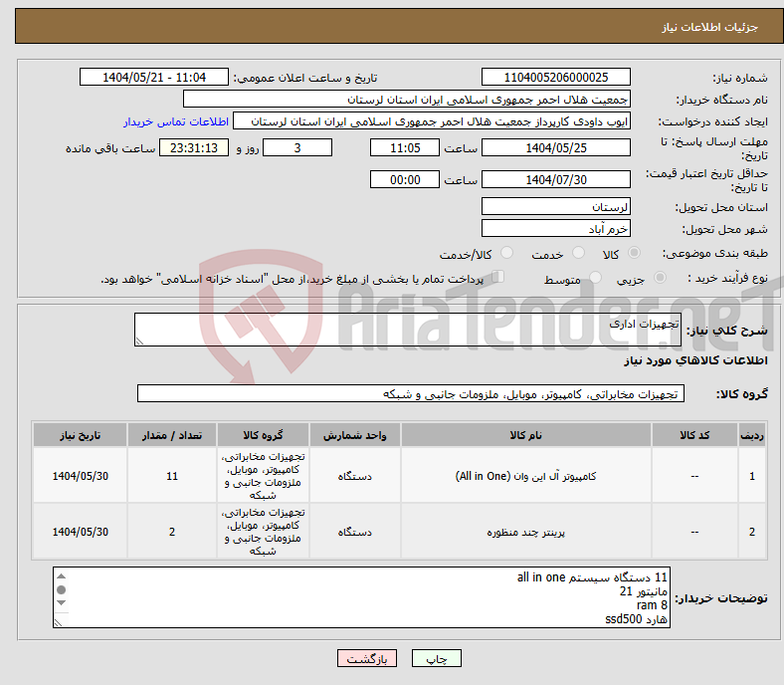Click need date 1404/05/30 in row 1
The width and height of the screenshot is (784, 685).
tap(80, 476)
